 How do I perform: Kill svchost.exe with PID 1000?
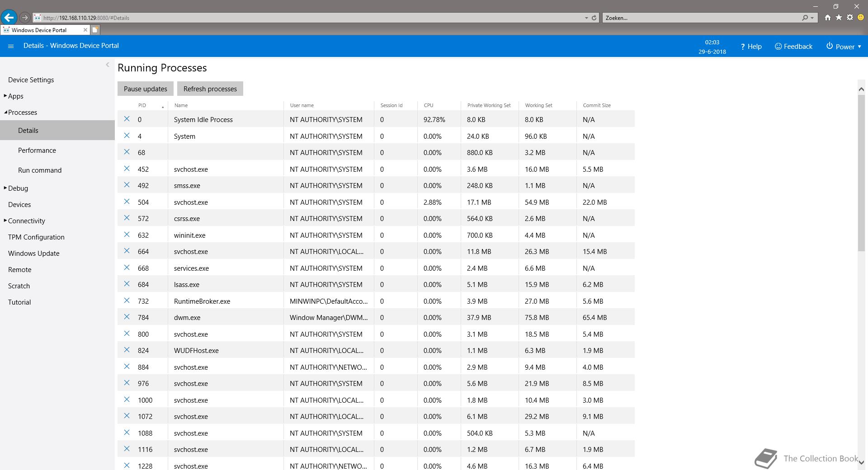click(127, 399)
